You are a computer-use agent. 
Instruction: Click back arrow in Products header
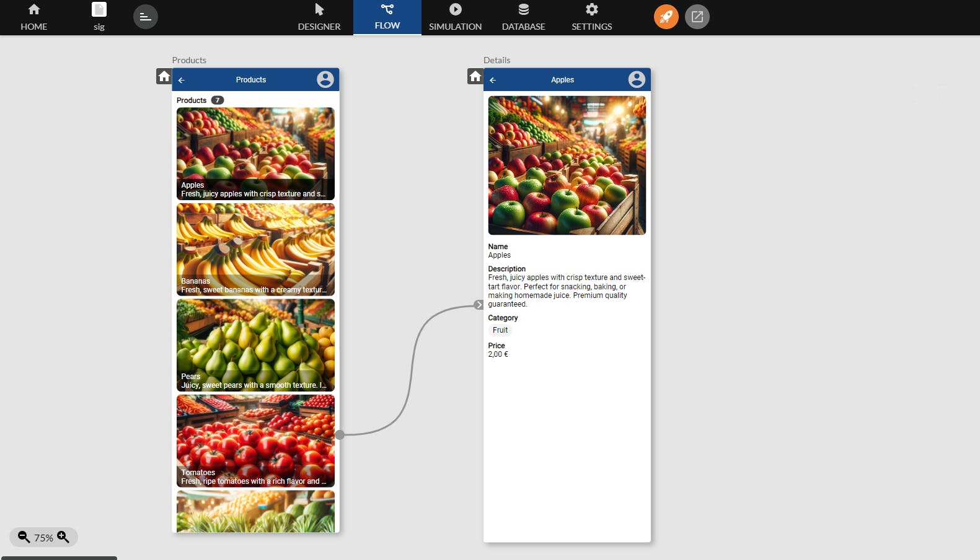tap(182, 80)
